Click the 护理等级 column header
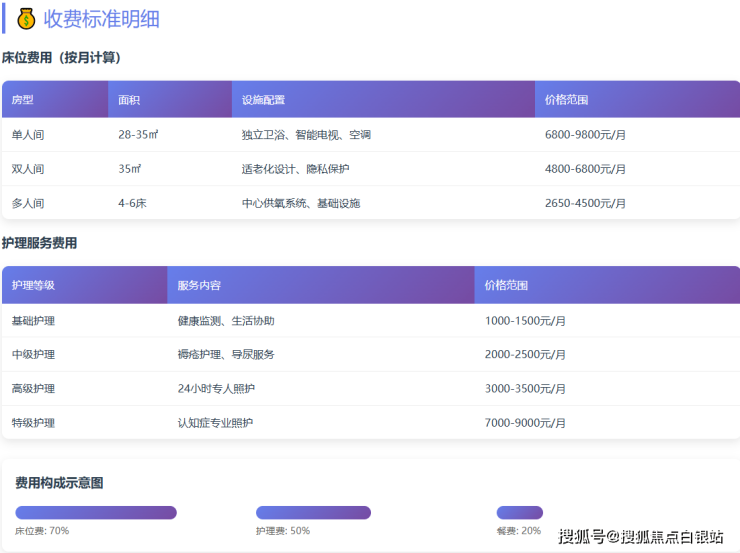Viewport: 740px width, 553px height. point(33,286)
